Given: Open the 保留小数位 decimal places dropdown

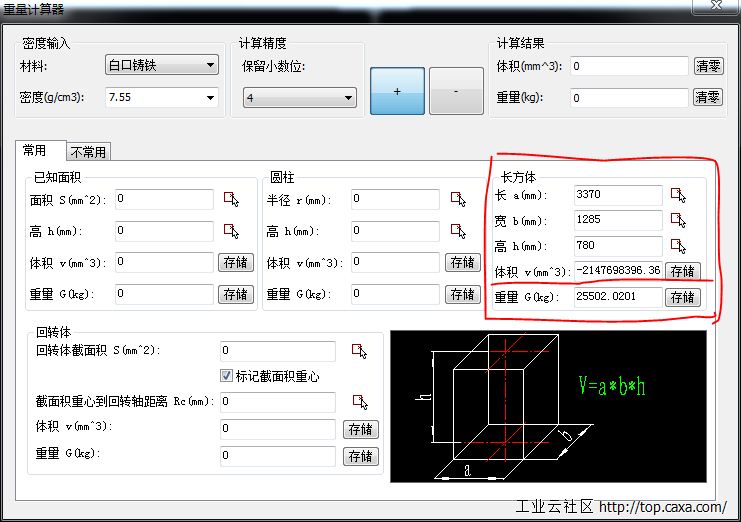Looking at the screenshot, I should click(x=300, y=98).
